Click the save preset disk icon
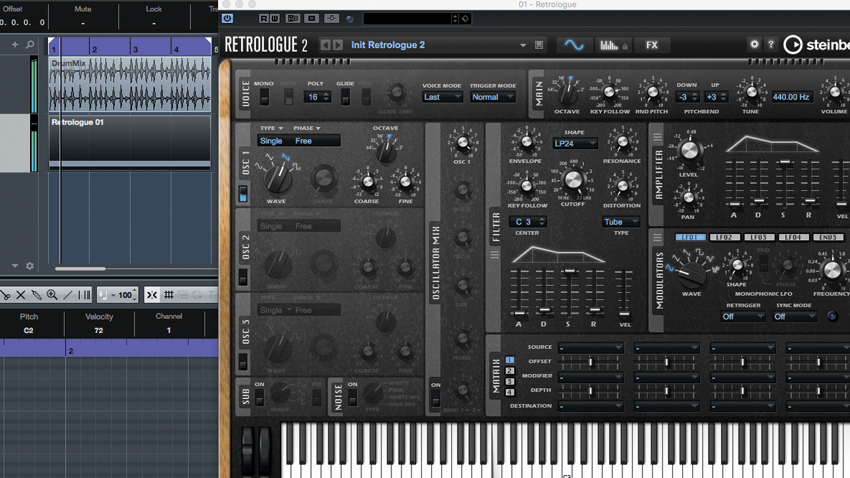Viewport: 850px width, 478px height. 539,46
